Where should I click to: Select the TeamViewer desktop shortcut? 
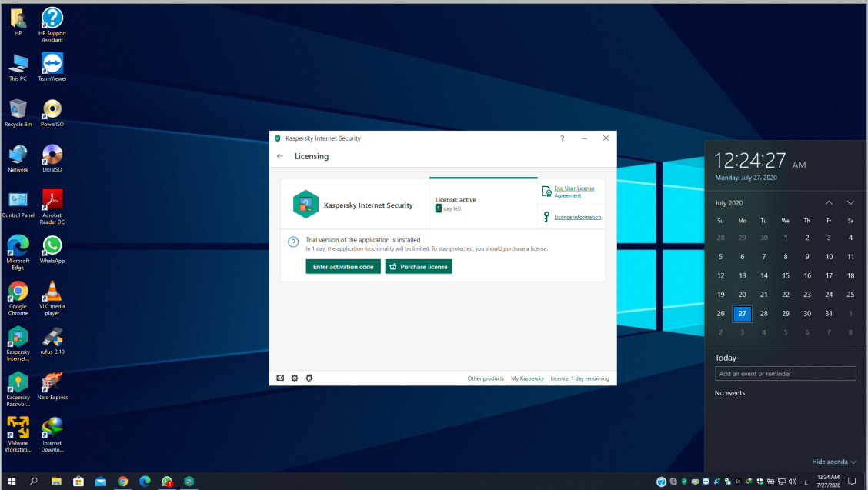coord(52,67)
